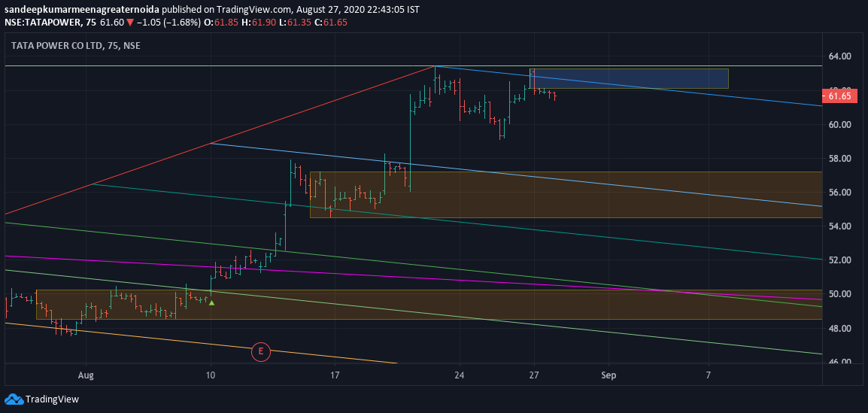Click the 24 date label on time axis
The height and width of the screenshot is (413, 868).
[x=460, y=375]
